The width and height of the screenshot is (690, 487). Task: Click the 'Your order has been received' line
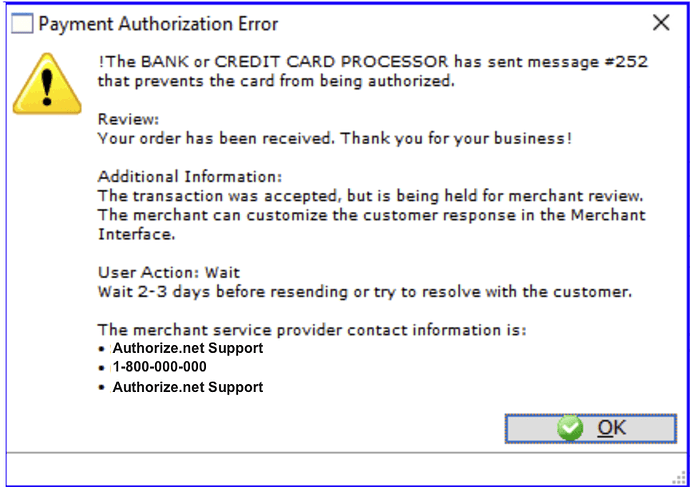(x=335, y=138)
